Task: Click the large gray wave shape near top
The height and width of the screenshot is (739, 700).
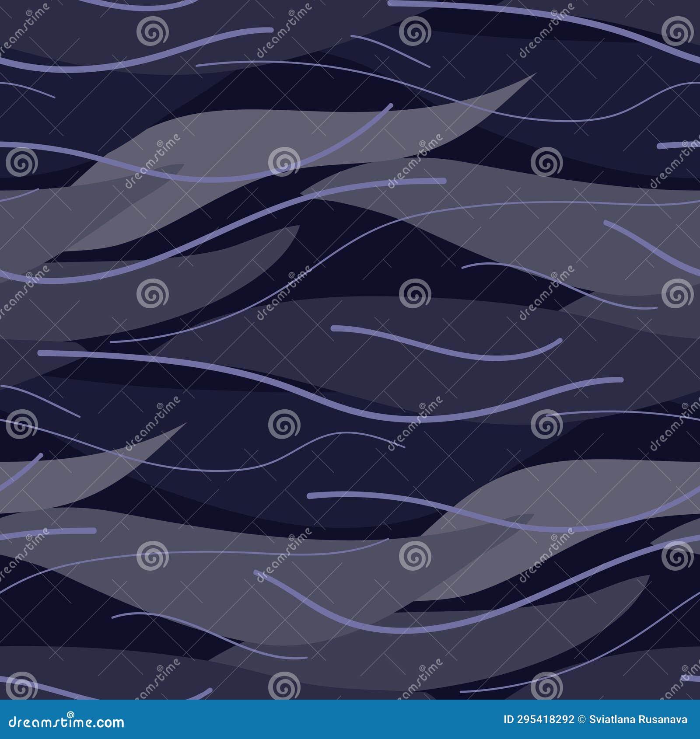Action: (x=262, y=131)
